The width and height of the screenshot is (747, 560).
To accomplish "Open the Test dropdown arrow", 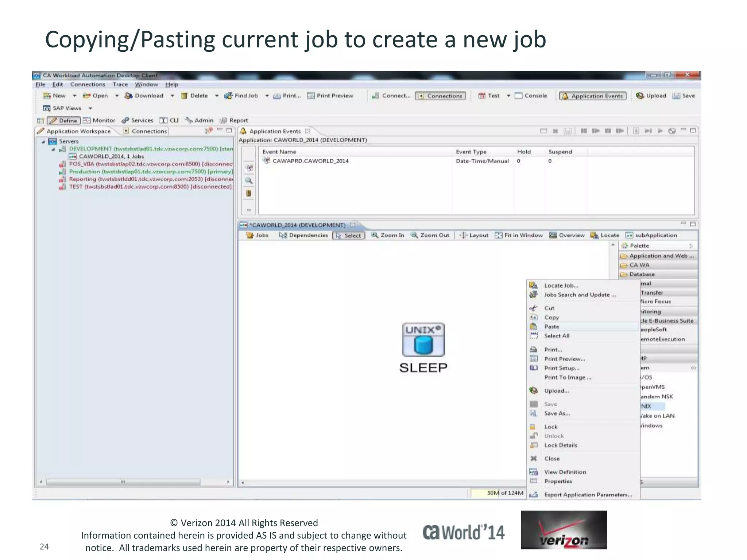I will (508, 96).
